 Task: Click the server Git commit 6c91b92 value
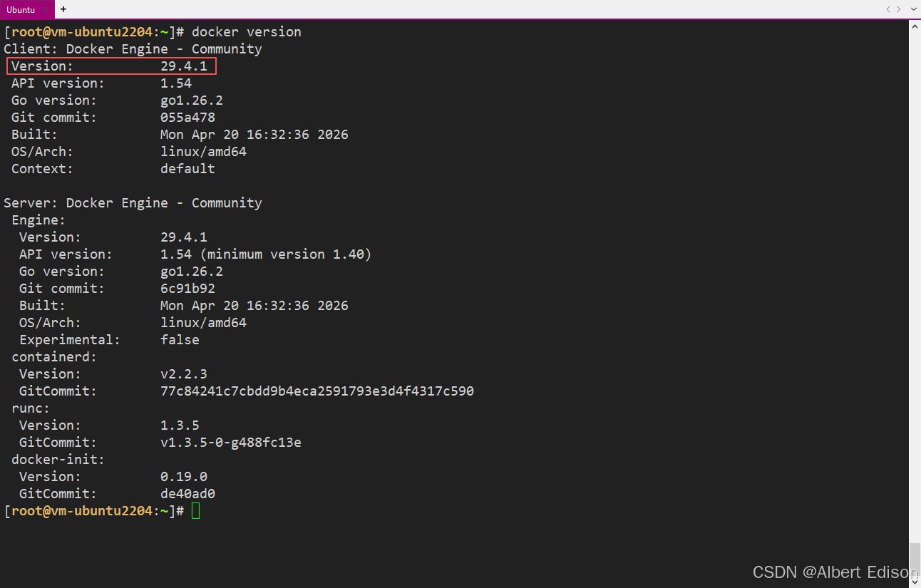click(187, 289)
